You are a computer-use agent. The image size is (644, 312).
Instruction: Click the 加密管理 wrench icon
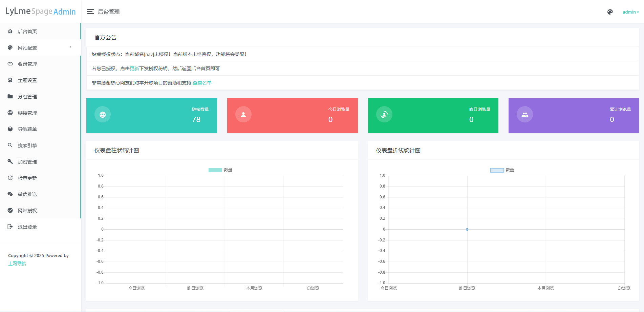click(x=10, y=161)
